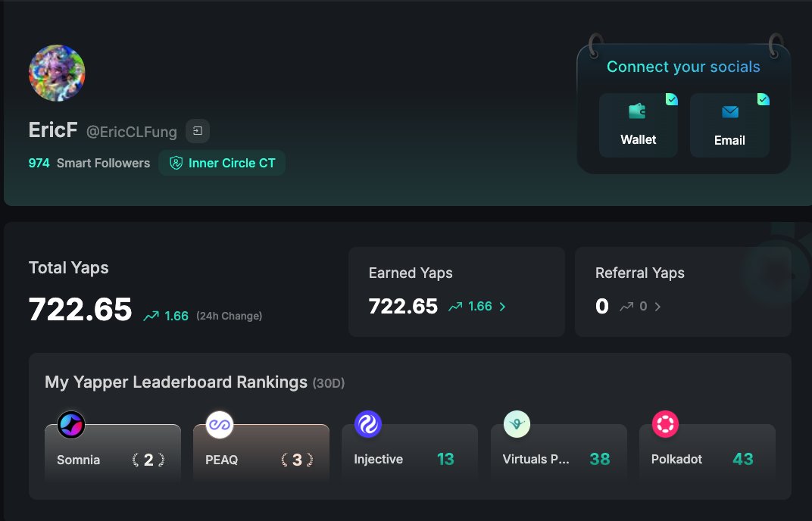
Task: Open the Somnia leaderboard ranking card
Action: click(113, 453)
